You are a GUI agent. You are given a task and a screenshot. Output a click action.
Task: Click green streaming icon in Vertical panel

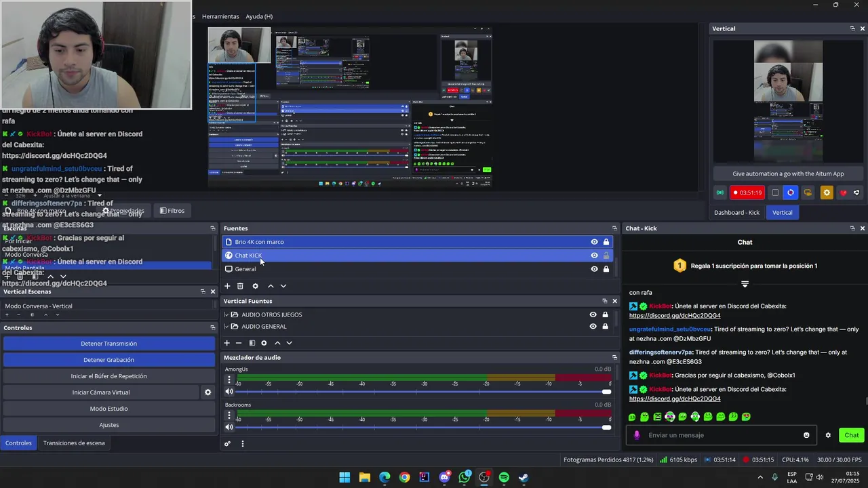pyautogui.click(x=720, y=192)
